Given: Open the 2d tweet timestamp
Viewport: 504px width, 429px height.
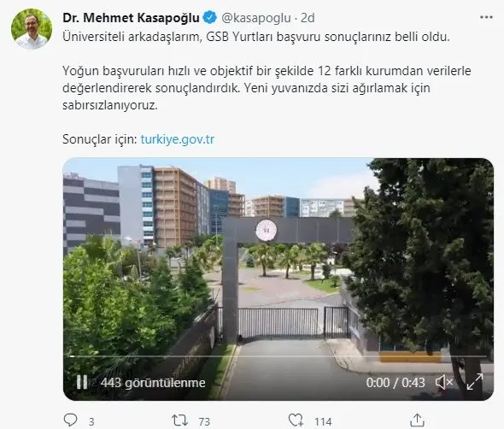Looking at the screenshot, I should [x=308, y=18].
